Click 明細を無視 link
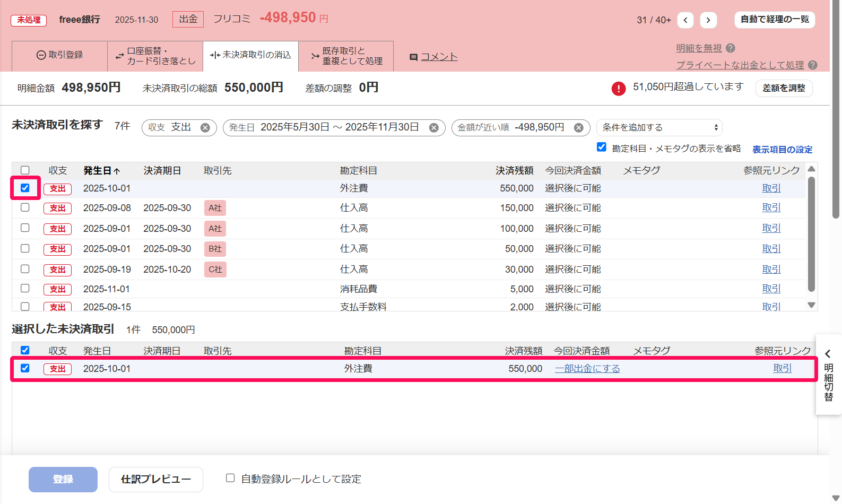Image resolution: width=842 pixels, height=504 pixels. click(699, 48)
